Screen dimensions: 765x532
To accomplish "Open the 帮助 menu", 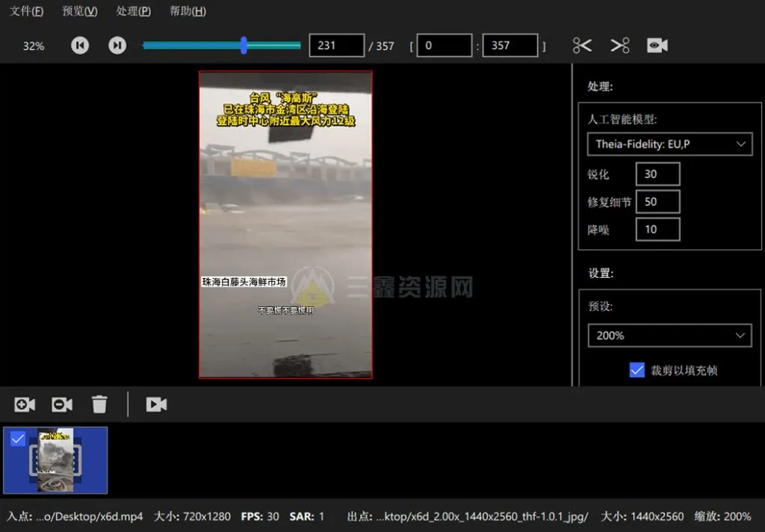I will [x=186, y=10].
